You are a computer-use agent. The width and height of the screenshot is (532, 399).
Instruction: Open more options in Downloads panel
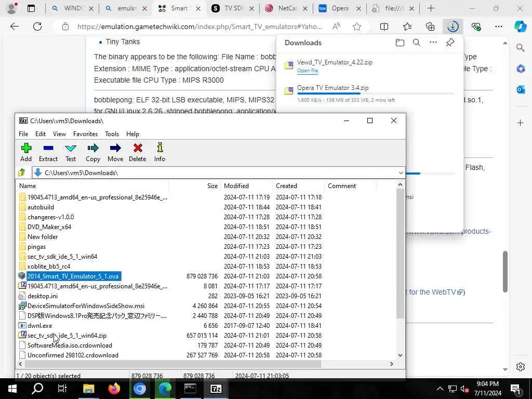tap(433, 43)
